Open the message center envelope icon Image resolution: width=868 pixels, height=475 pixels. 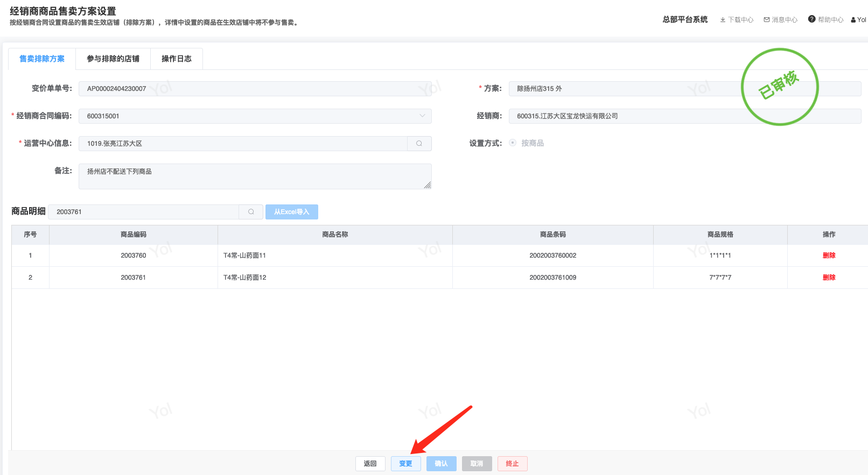(767, 20)
